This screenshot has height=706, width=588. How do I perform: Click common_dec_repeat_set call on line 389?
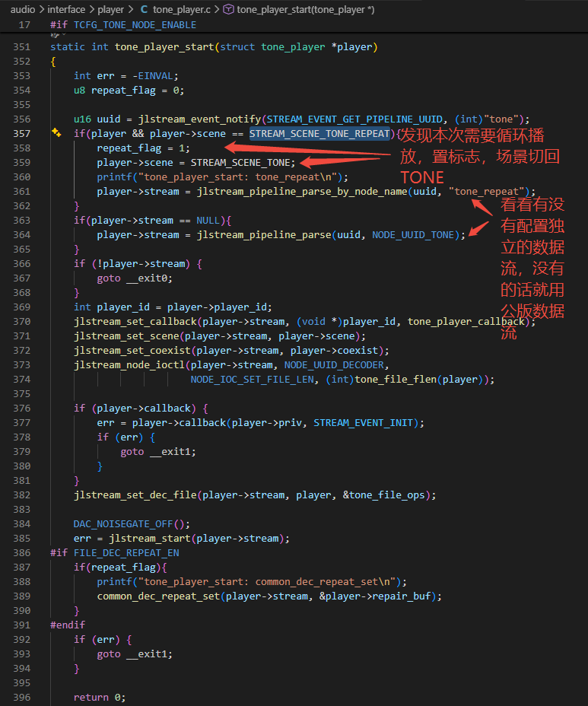[x=158, y=596]
